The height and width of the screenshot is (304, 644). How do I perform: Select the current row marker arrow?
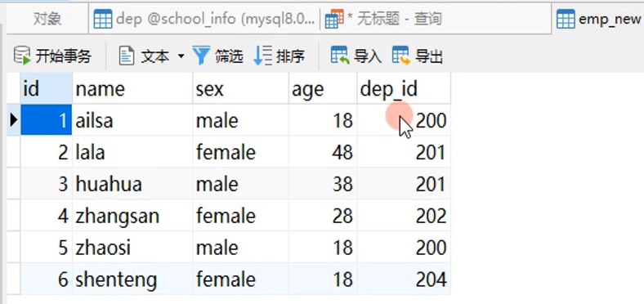coord(14,120)
